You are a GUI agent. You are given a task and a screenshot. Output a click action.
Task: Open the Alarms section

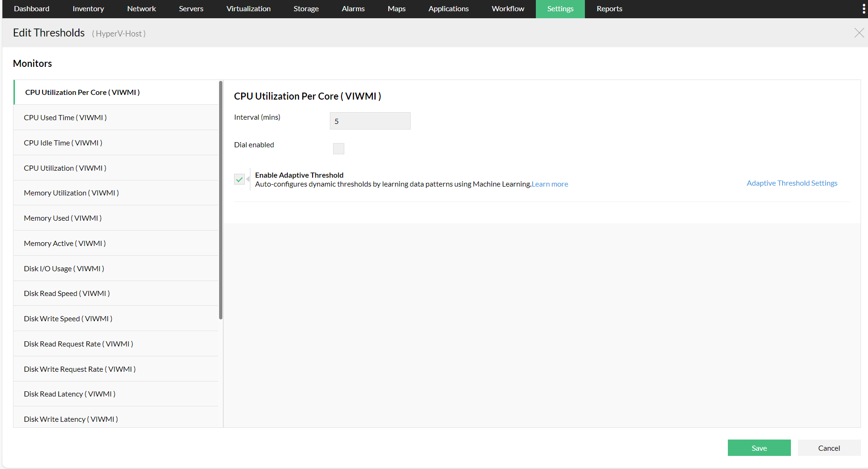coord(353,8)
